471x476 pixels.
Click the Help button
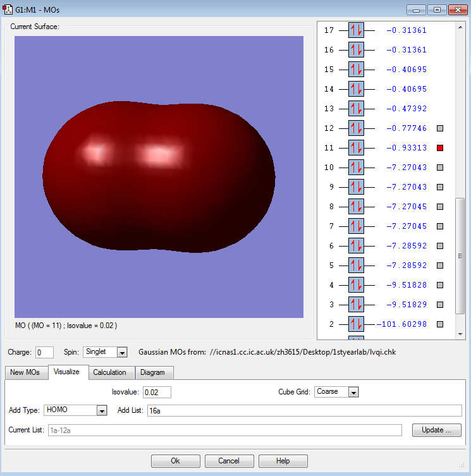pyautogui.click(x=283, y=461)
